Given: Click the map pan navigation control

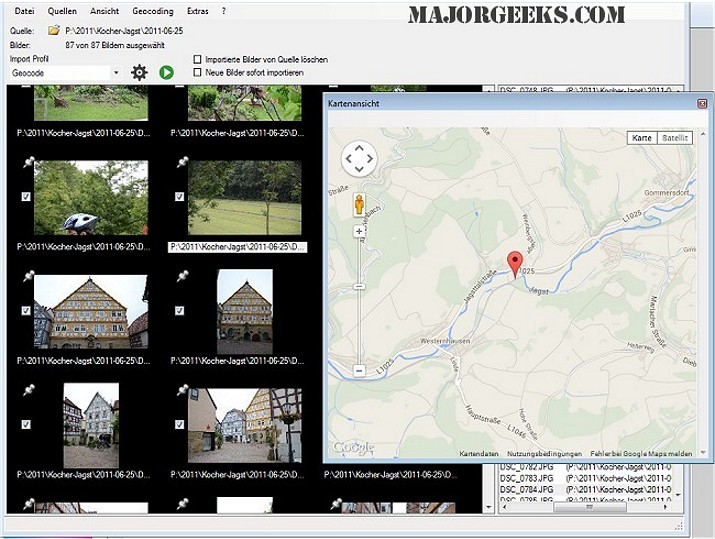Looking at the screenshot, I should coord(359,159).
